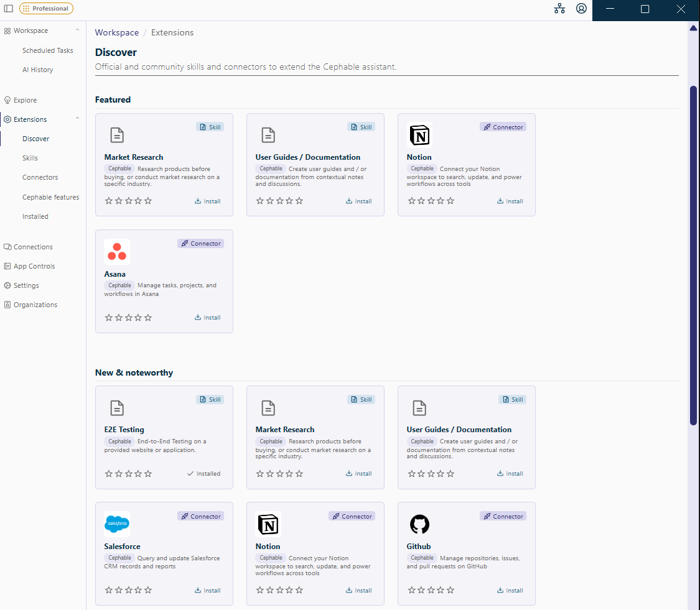This screenshot has width=700, height=610.
Task: Click the Settings gear icon in sidebar
Action: tap(7, 285)
